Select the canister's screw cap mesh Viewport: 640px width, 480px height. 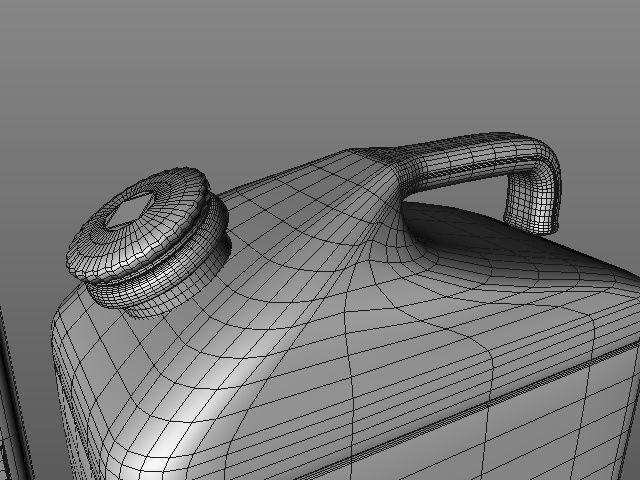click(149, 241)
